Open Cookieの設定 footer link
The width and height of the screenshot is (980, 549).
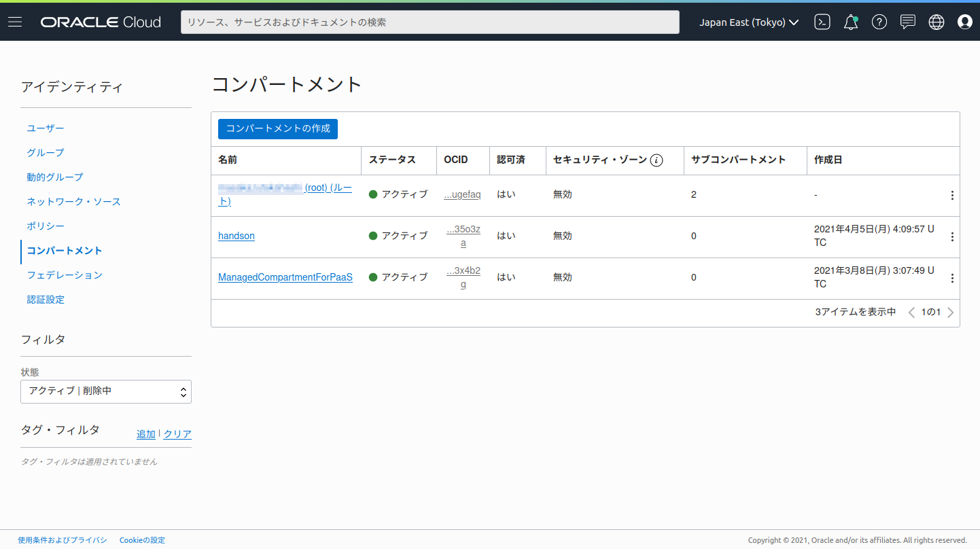pyautogui.click(x=142, y=540)
